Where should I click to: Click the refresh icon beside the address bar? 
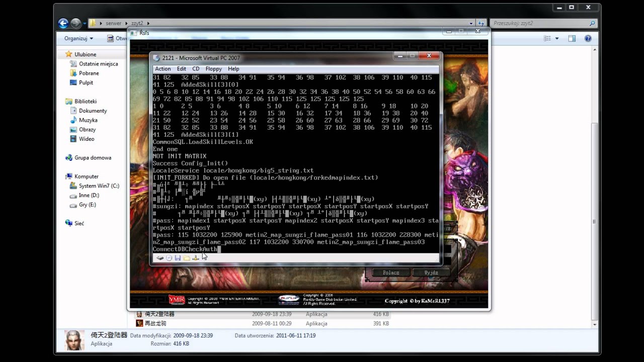tap(481, 23)
